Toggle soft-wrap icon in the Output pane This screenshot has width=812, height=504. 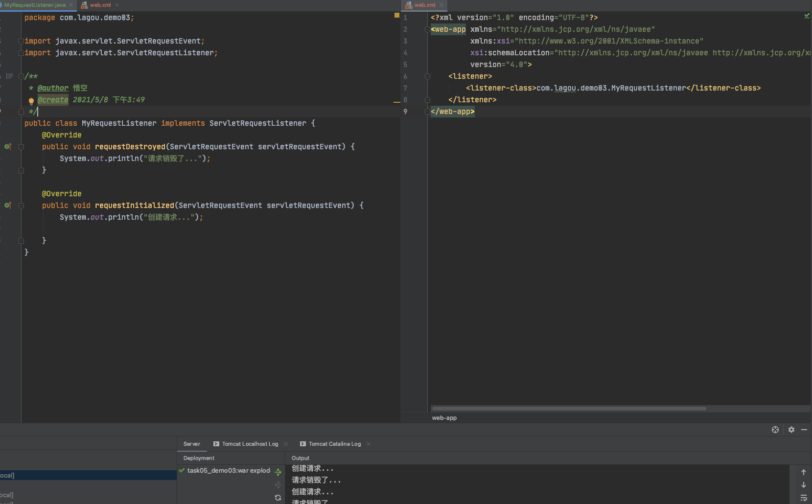(804, 498)
